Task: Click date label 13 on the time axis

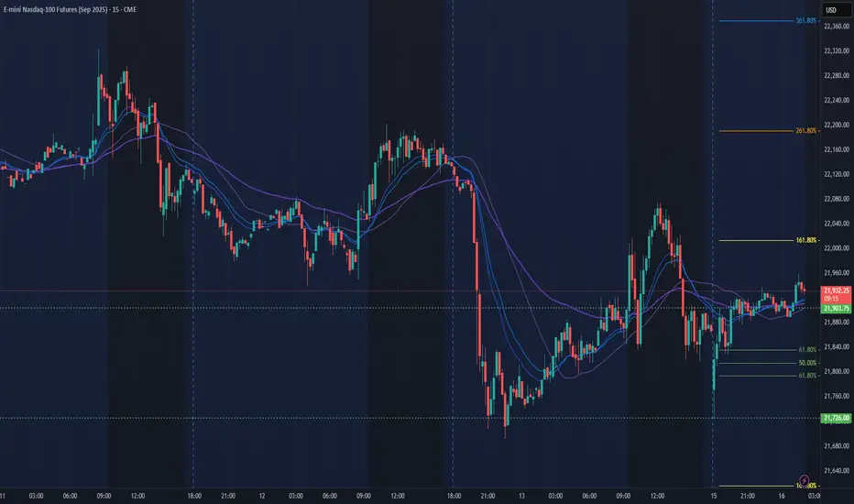Action: (521, 496)
